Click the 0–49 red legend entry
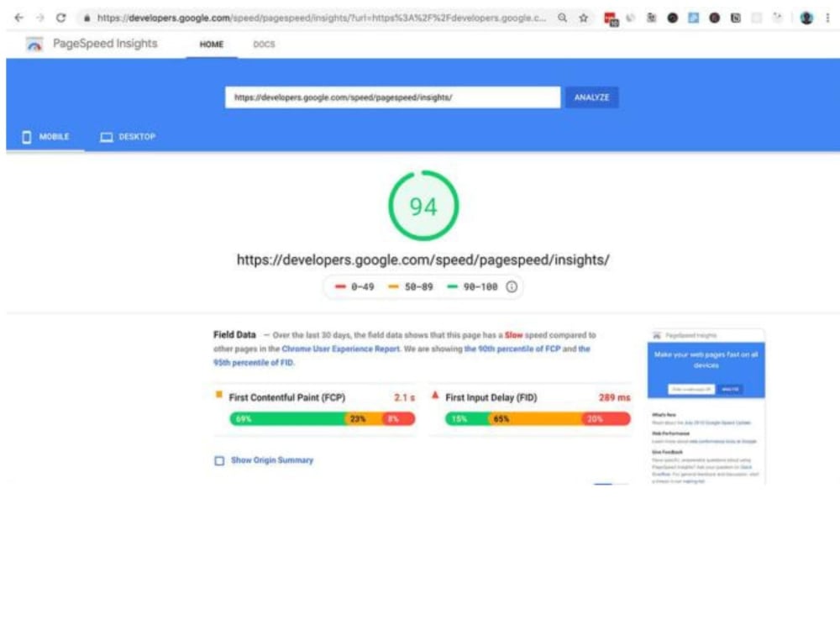The image size is (840, 630). click(354, 287)
